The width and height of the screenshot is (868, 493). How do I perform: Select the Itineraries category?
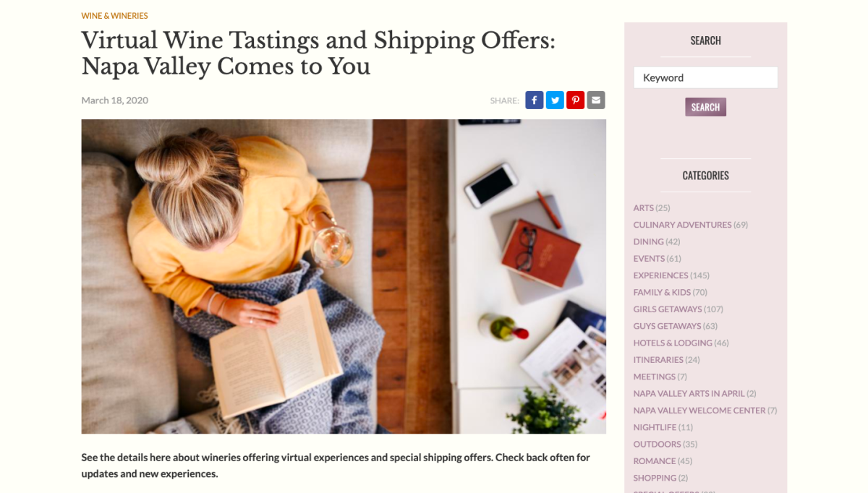click(658, 360)
